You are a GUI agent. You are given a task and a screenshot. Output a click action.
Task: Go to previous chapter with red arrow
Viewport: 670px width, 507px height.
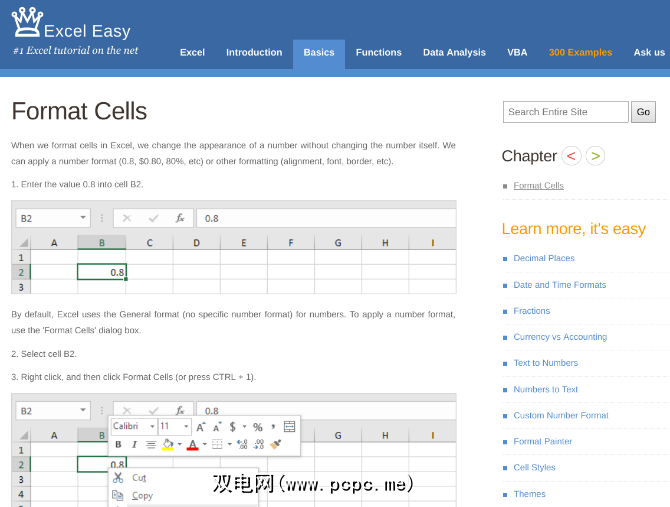571,156
